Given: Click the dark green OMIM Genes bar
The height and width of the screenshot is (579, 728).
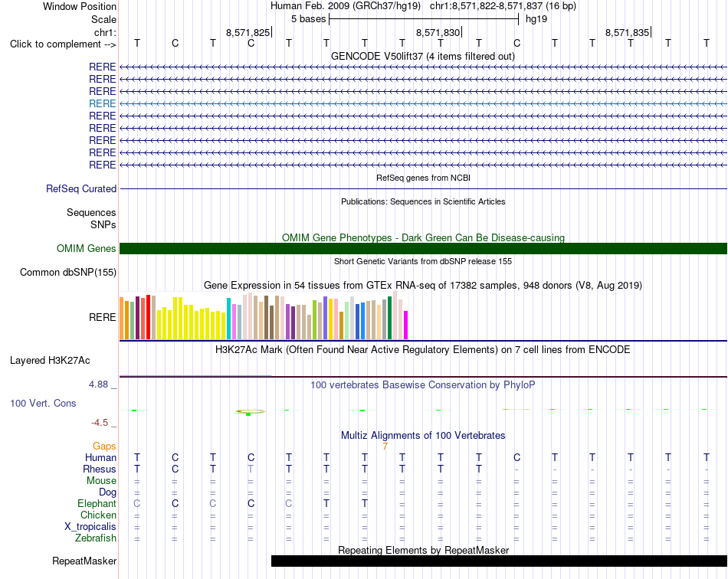Looking at the screenshot, I should click(x=423, y=249).
